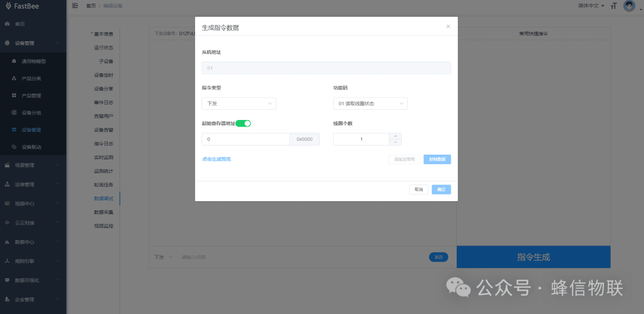
Task: Click the 云云对接 sidebar icon
Action: coord(7,223)
